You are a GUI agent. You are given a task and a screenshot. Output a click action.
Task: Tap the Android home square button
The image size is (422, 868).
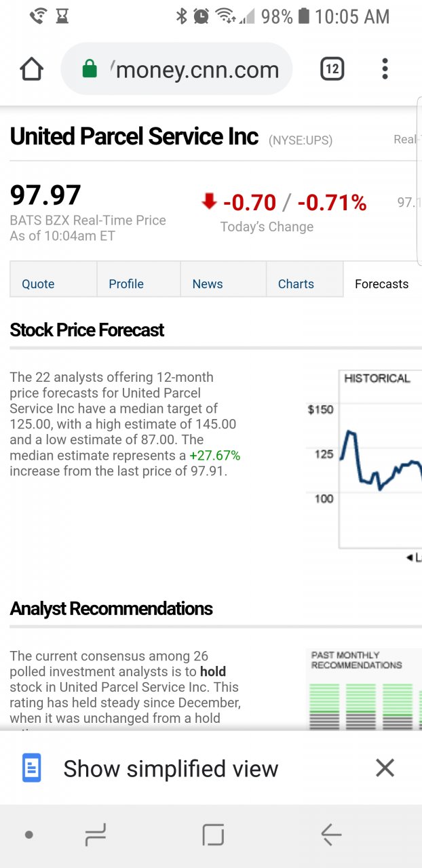click(x=213, y=835)
